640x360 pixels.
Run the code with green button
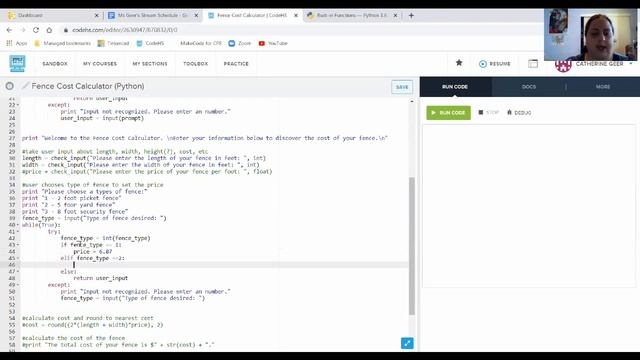click(x=449, y=113)
